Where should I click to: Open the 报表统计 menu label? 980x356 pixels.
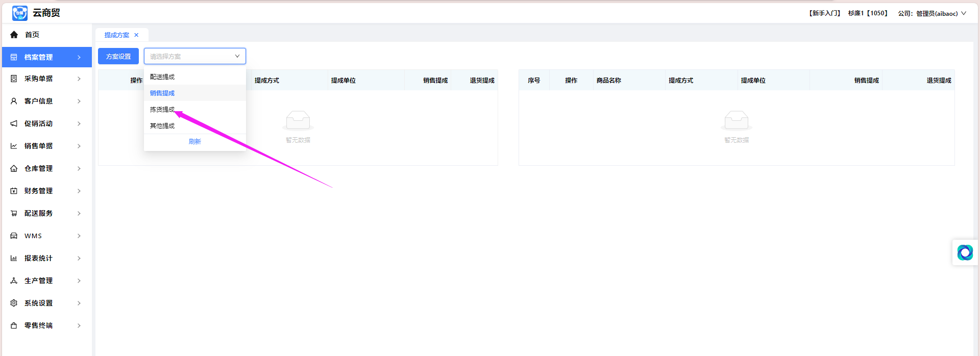pyautogui.click(x=39, y=258)
